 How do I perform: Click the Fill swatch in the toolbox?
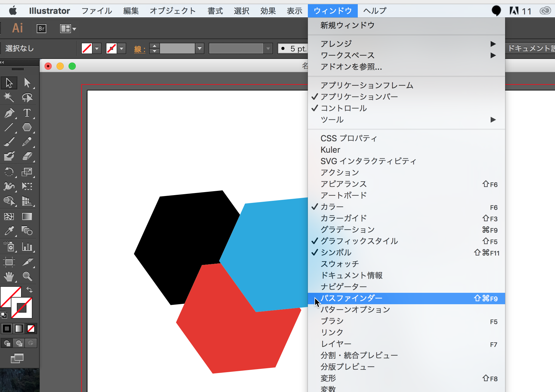tap(8, 295)
